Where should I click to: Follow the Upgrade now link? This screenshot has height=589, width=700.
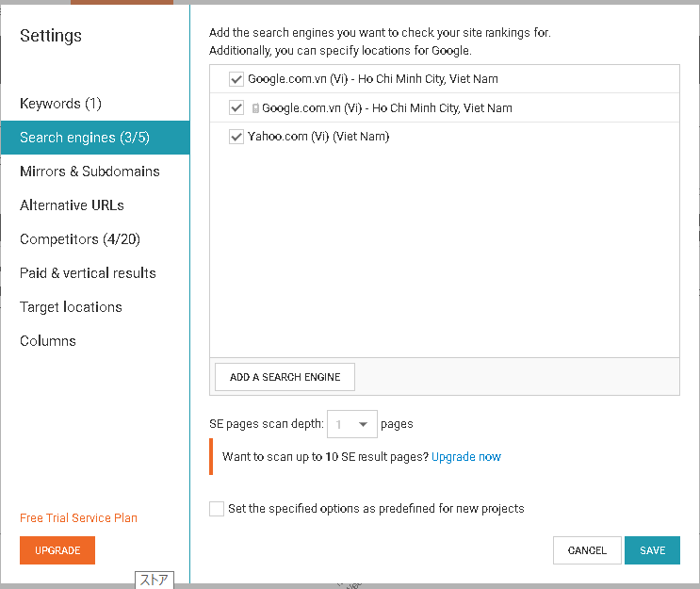pos(466,457)
